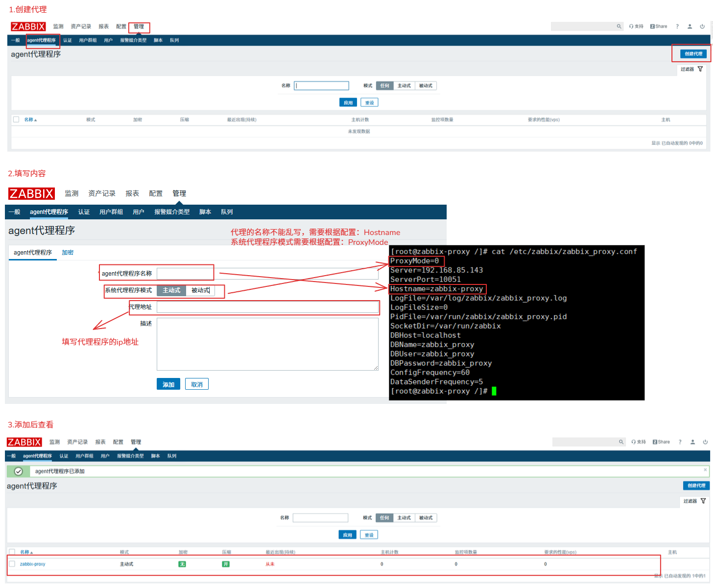Open 报警媒介类型 submenu in step 2 screenshot
717x588 pixels.
click(x=172, y=212)
